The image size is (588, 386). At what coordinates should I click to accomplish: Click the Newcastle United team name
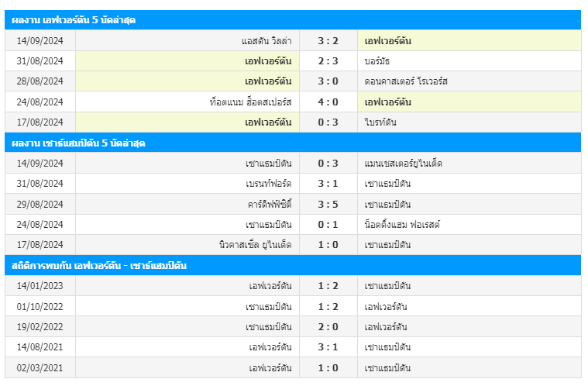(256, 245)
